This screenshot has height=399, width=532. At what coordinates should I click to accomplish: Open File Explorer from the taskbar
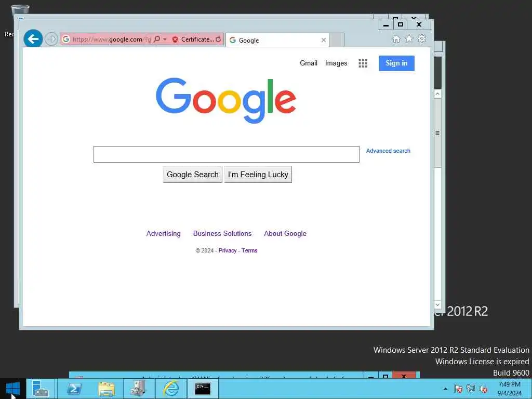tap(106, 389)
